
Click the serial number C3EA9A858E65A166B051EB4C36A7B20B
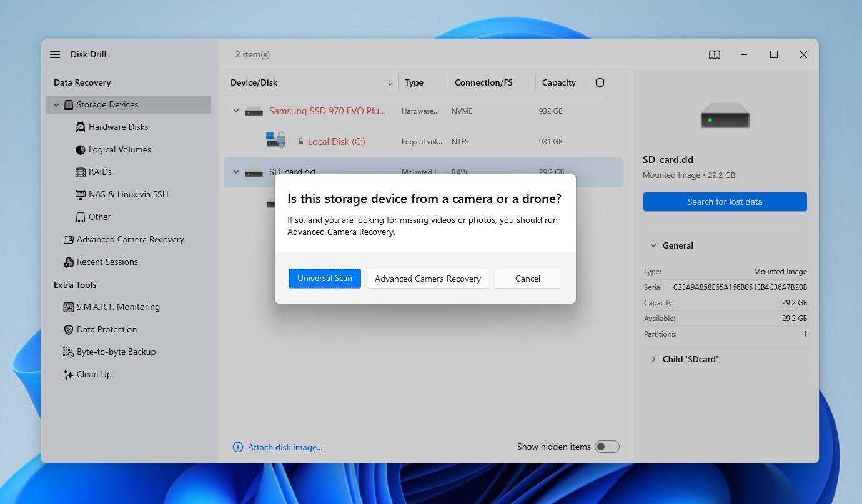[740, 287]
